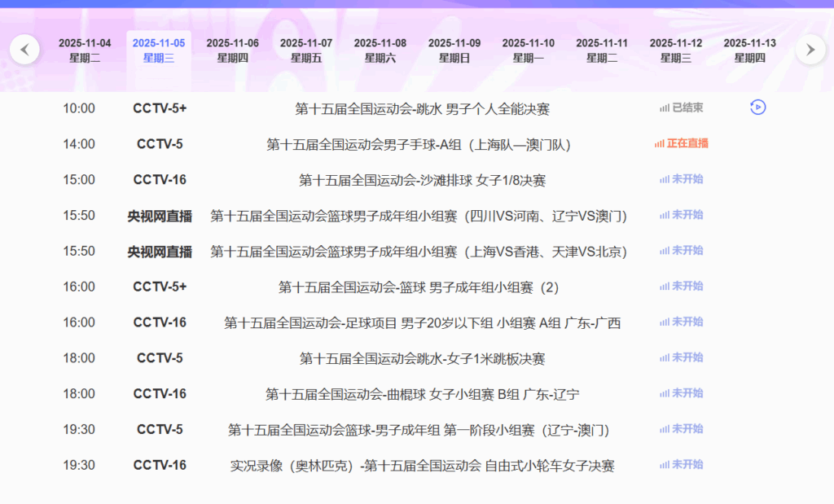Select the 2025-11-04 星期二 date tab
Image resolution: width=834 pixels, height=504 pixels.
85,50
